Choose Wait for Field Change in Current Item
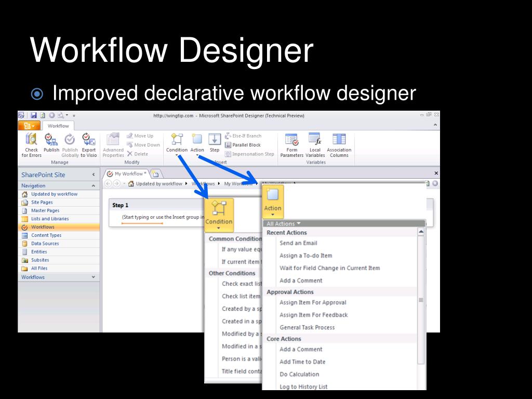The image size is (532, 399). pyautogui.click(x=329, y=268)
